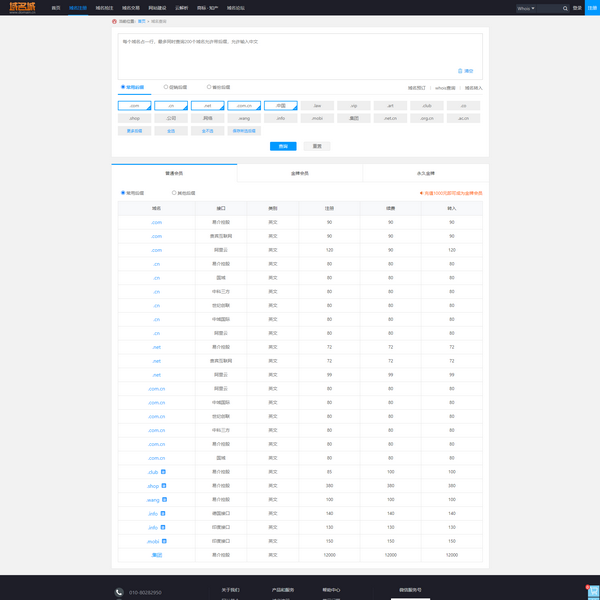Switch to the 永久金牌 pricing tab
The image size is (600, 600).
[x=425, y=173]
